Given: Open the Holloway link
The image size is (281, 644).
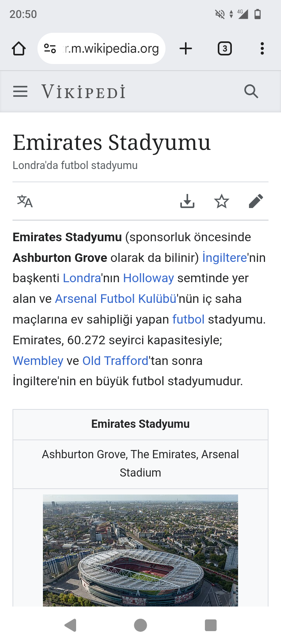Looking at the screenshot, I should 148,278.
